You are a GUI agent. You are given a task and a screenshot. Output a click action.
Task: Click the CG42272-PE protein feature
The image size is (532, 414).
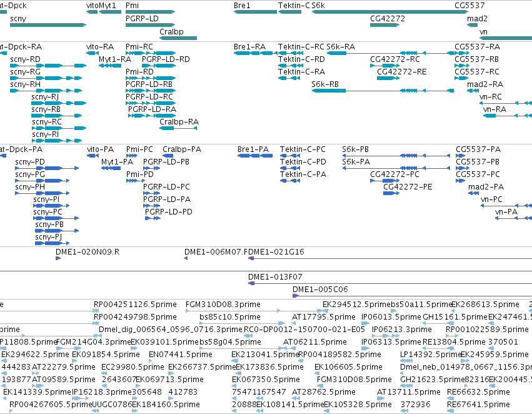391,193
